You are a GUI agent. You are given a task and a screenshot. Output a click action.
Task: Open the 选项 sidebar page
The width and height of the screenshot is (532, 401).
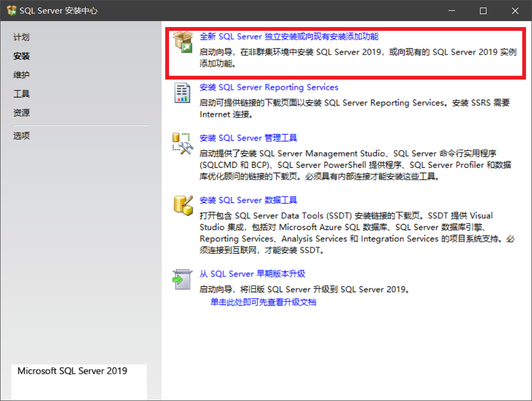point(21,136)
